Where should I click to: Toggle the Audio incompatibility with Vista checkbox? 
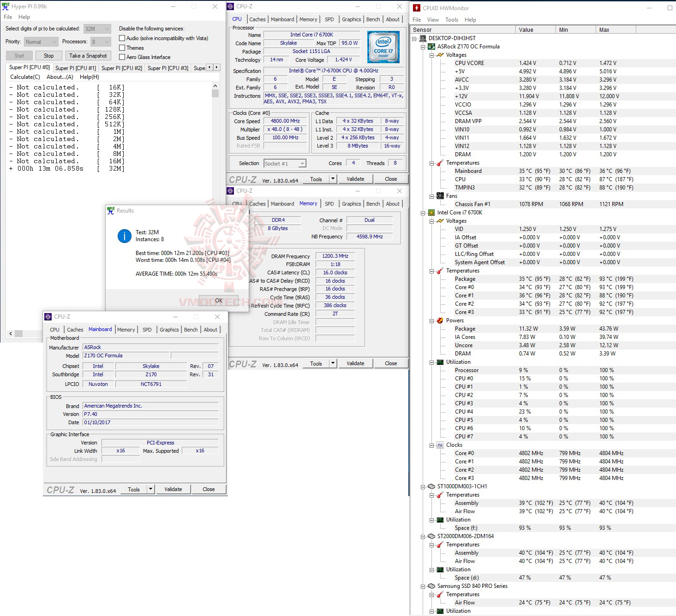click(122, 38)
